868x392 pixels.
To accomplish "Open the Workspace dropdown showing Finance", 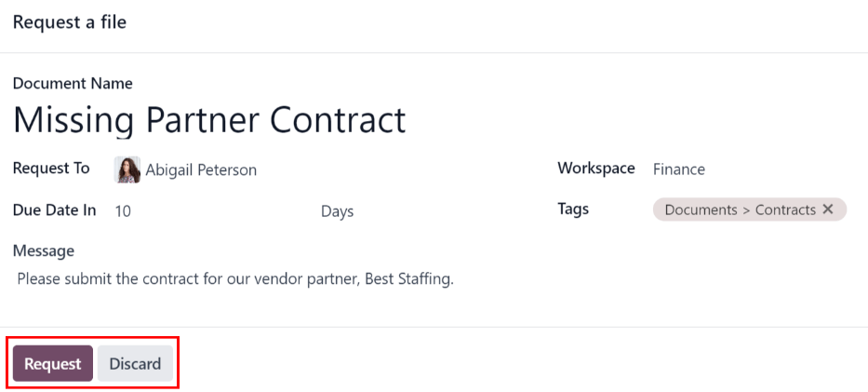I will [679, 169].
